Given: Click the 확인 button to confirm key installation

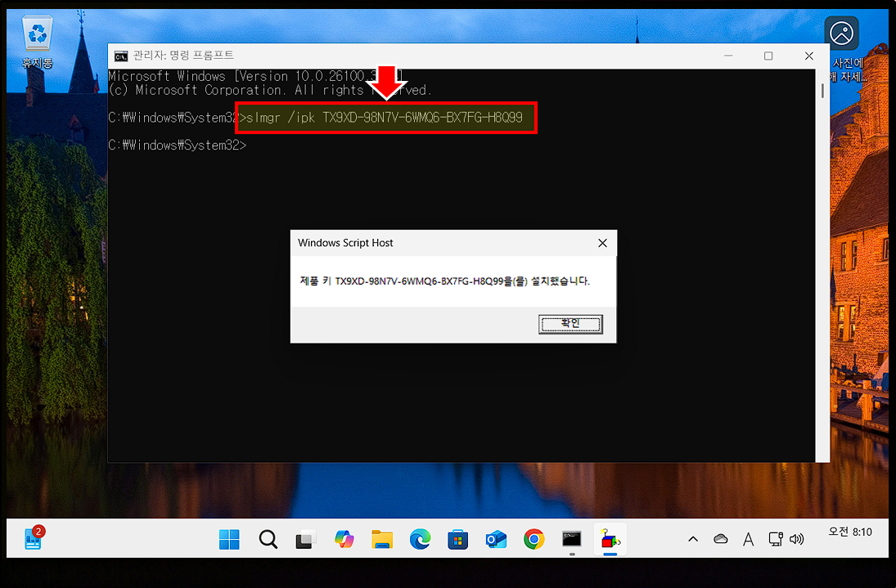Looking at the screenshot, I should (x=570, y=324).
